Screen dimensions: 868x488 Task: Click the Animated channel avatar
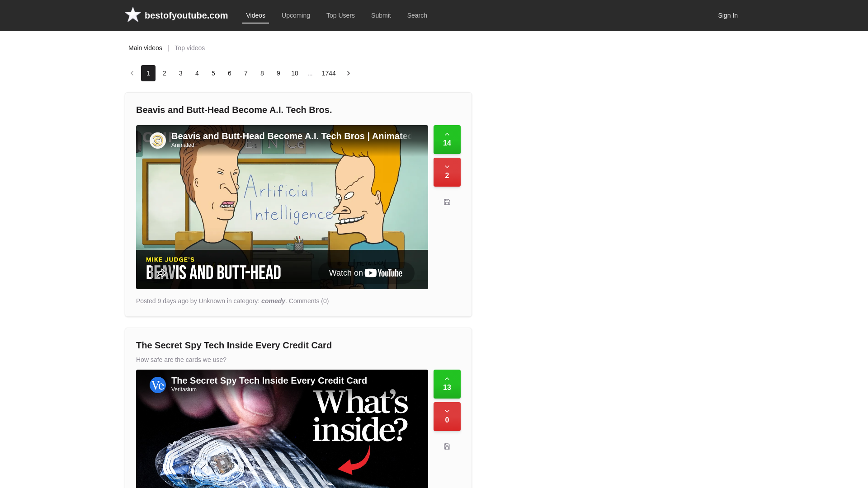click(158, 141)
